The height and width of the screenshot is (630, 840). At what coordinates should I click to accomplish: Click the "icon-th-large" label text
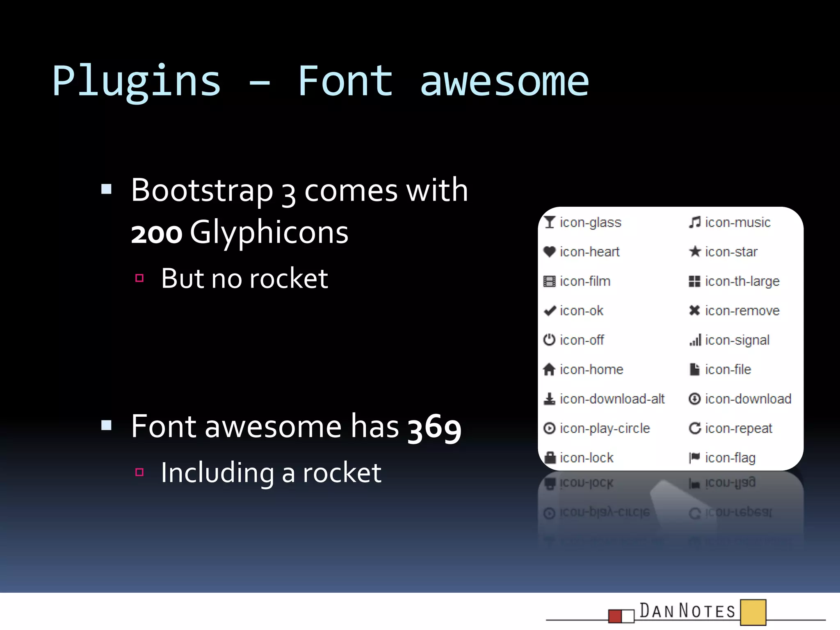point(742,282)
